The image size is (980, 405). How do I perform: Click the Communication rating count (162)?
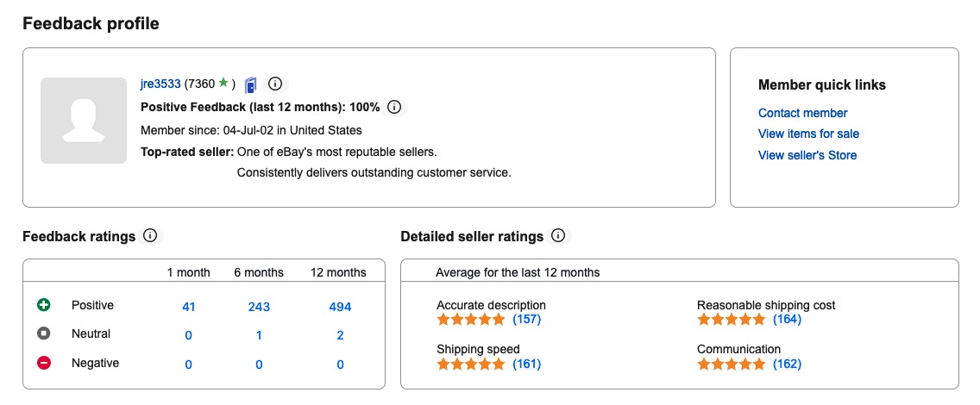click(787, 364)
